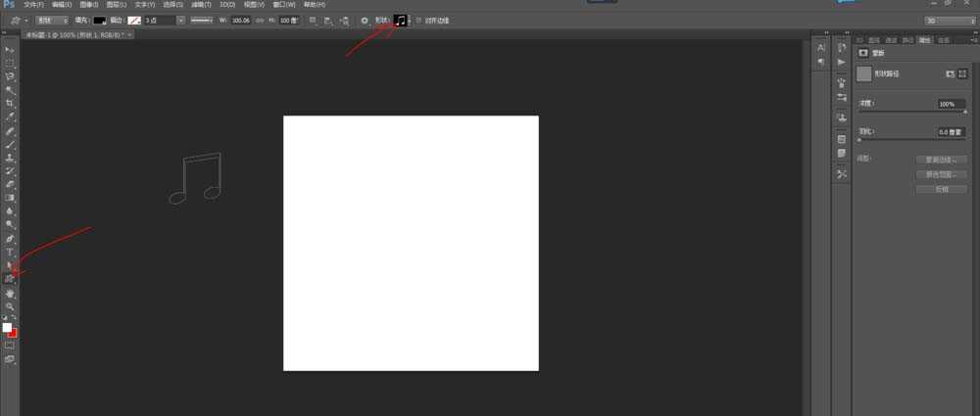
Task: Select the Clone Stamp tool
Action: point(10,158)
